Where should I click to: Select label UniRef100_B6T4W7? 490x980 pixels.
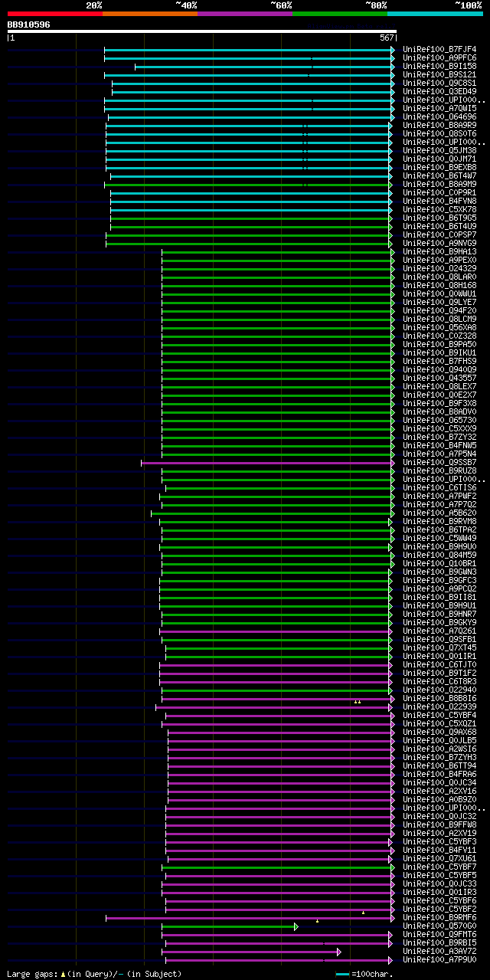tap(439, 175)
